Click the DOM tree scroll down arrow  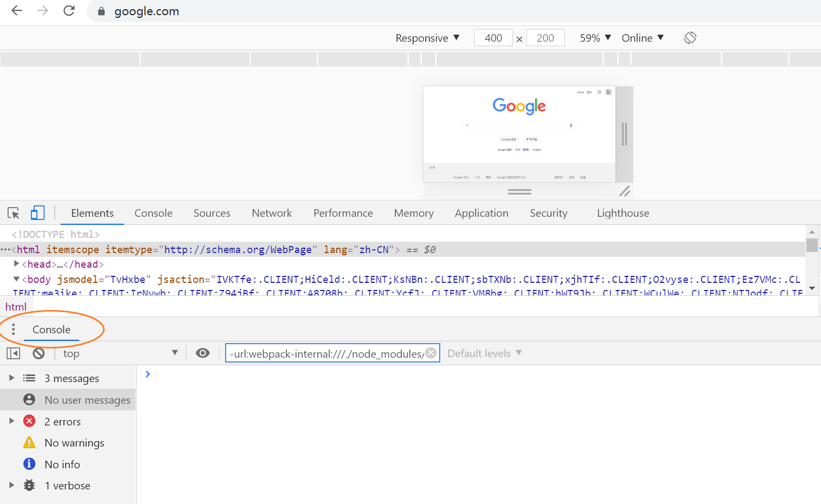[812, 288]
